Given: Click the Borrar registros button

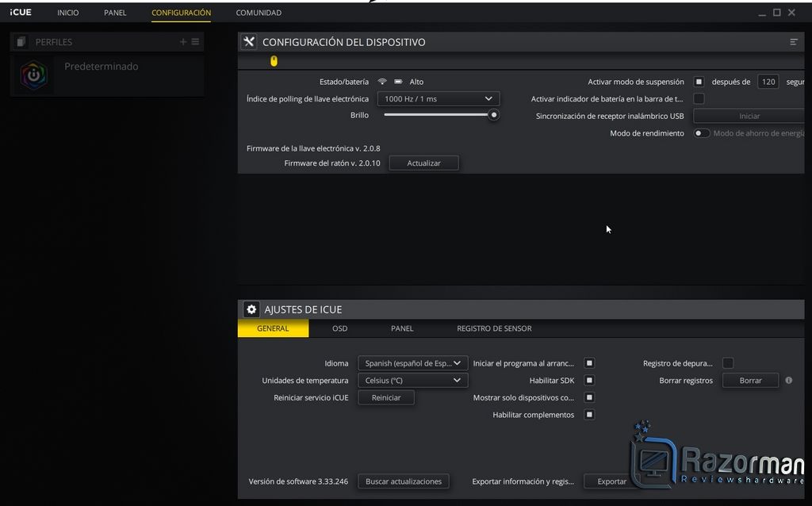Looking at the screenshot, I should (750, 380).
